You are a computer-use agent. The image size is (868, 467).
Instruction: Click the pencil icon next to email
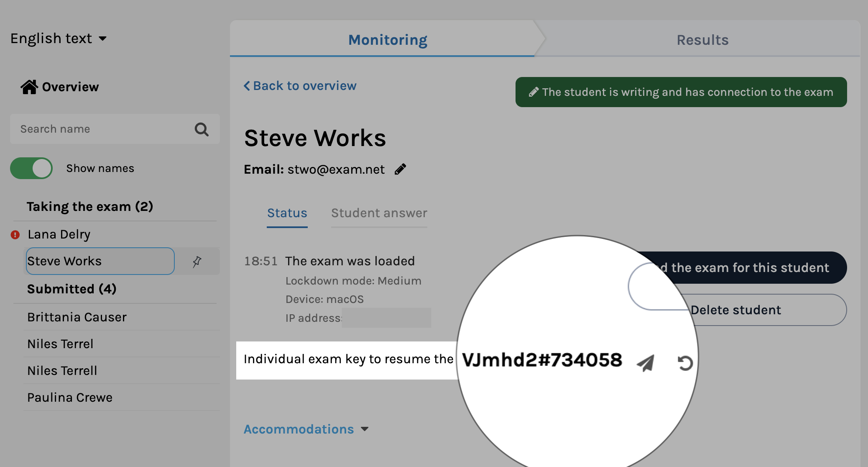pyautogui.click(x=400, y=169)
